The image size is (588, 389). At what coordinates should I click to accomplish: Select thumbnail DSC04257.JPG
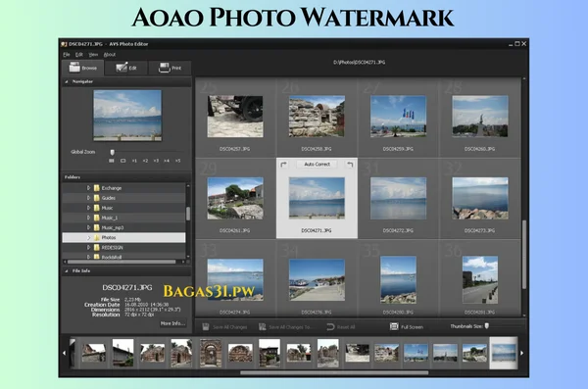coord(235,117)
